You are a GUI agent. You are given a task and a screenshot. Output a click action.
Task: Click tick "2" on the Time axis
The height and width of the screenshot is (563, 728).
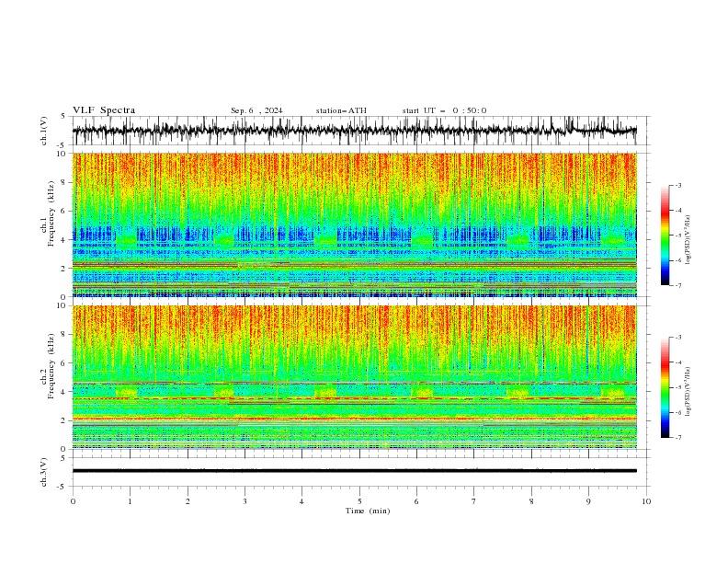pos(188,501)
